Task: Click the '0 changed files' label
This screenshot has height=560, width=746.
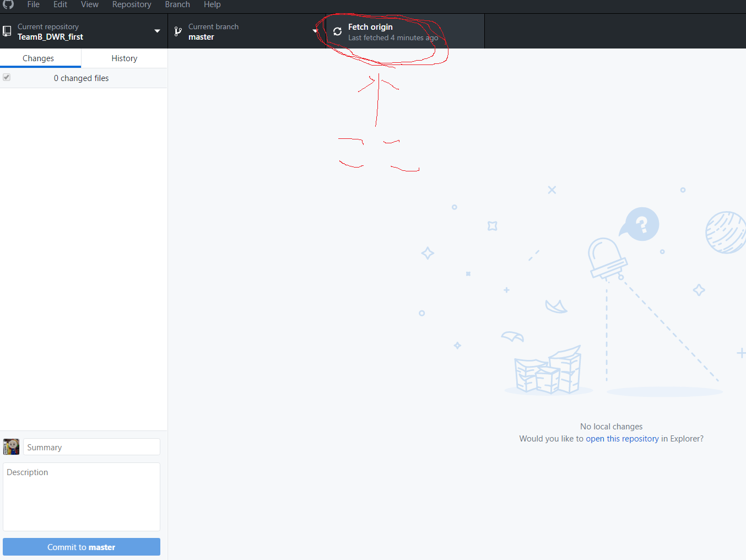Action: point(81,78)
